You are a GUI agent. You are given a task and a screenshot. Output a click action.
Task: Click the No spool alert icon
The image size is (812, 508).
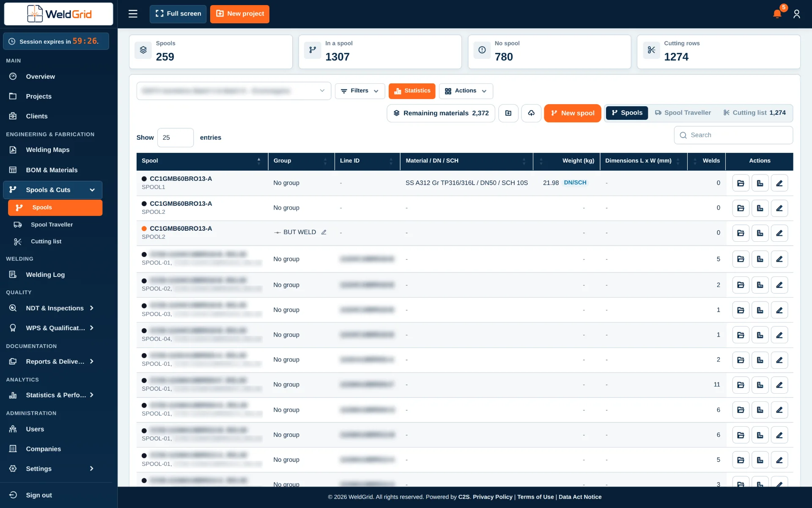[482, 50]
